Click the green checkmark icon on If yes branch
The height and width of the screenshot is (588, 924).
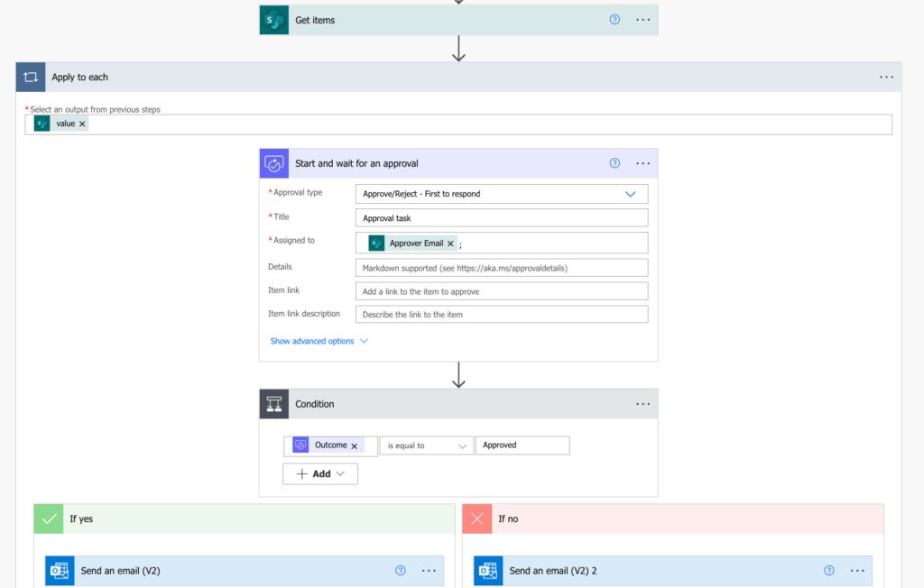(49, 519)
